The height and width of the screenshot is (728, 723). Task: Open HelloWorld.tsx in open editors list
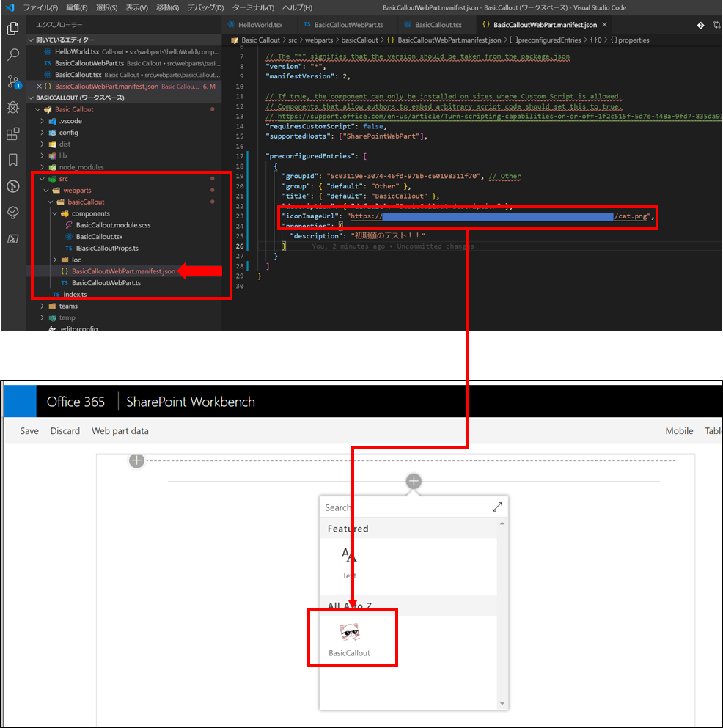[x=76, y=51]
